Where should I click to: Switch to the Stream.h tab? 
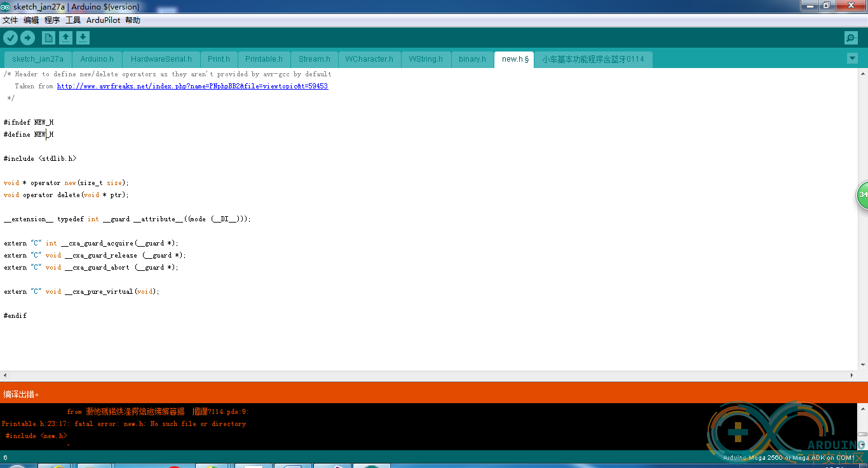click(x=315, y=59)
